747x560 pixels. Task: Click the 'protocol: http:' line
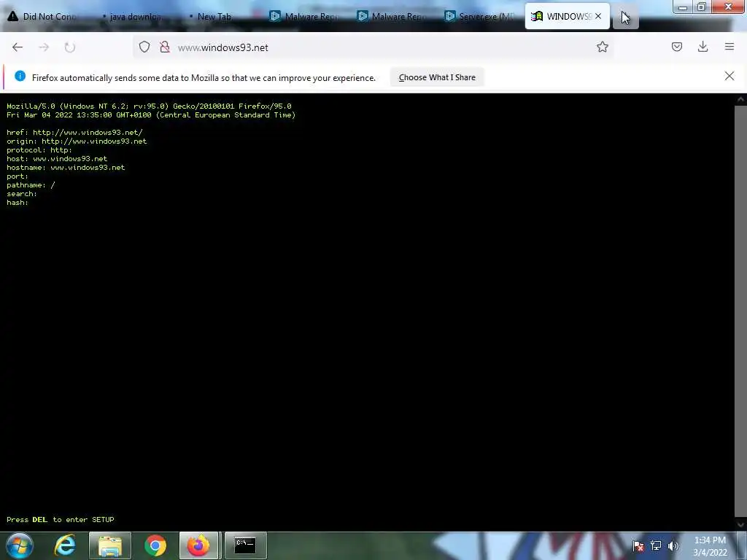(39, 150)
